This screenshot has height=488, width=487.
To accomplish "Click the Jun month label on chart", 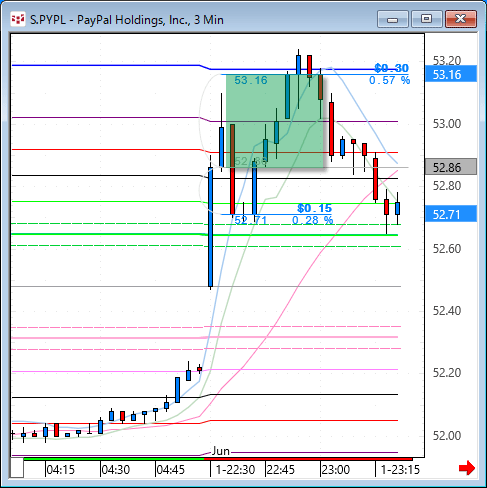I will click(221, 451).
